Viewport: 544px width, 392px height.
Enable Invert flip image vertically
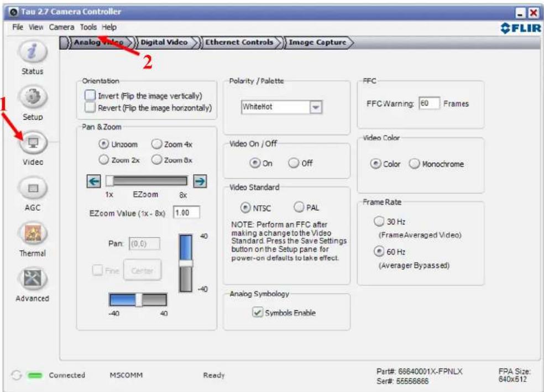tap(90, 96)
